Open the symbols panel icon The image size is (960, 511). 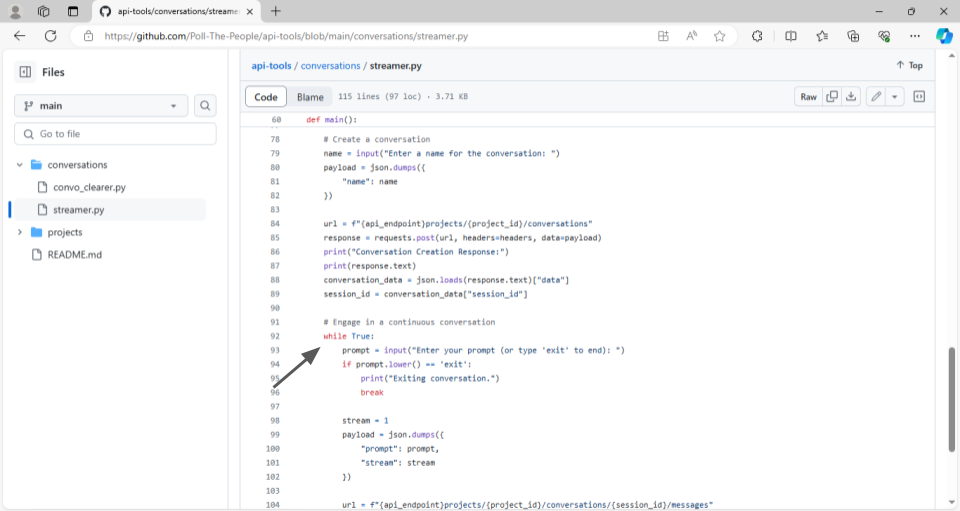(919, 97)
